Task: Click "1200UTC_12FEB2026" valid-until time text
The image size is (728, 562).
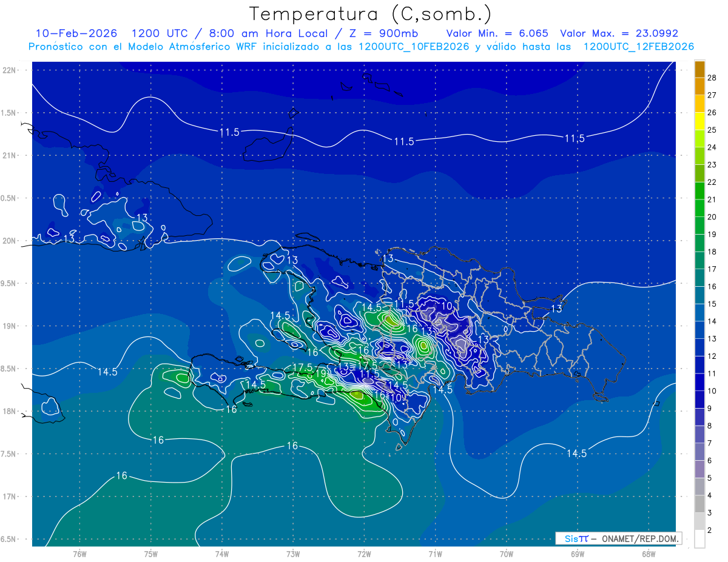Action: (639, 47)
